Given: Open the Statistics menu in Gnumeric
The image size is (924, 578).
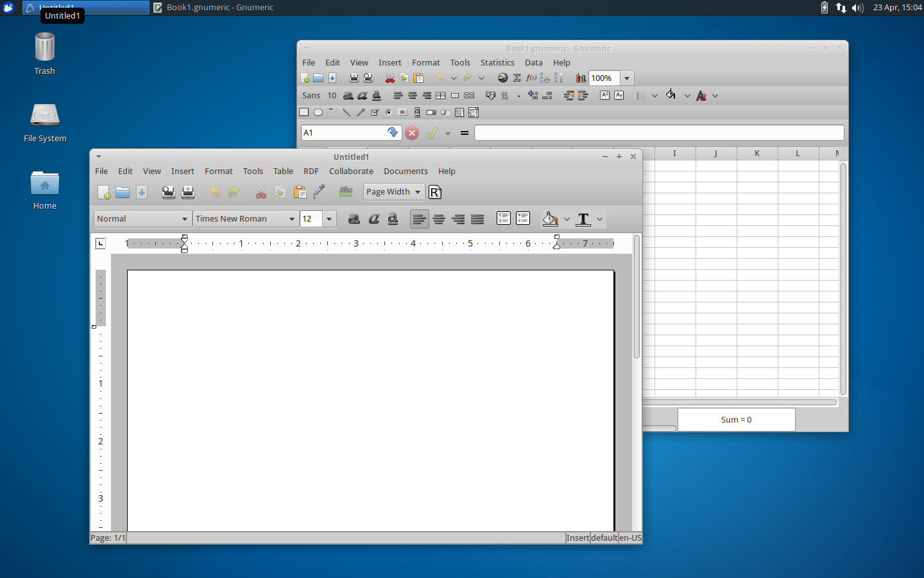Looking at the screenshot, I should (x=498, y=62).
